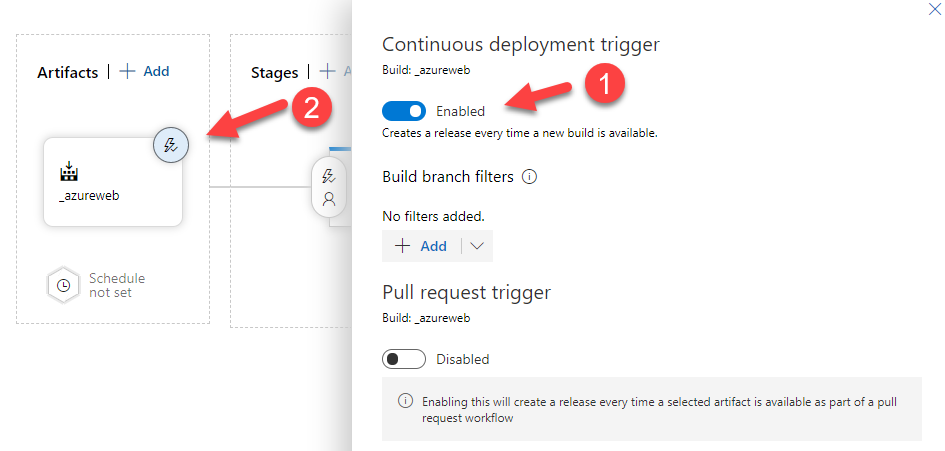Click the Build branch filters info icon
Screen dimensions: 945x451
click(x=529, y=177)
